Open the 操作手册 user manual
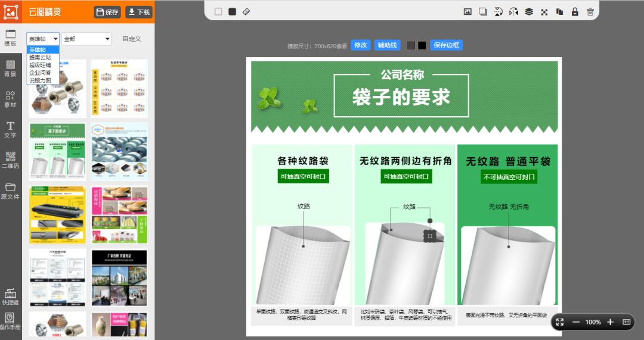The width and height of the screenshot is (644, 340). pos(10,321)
